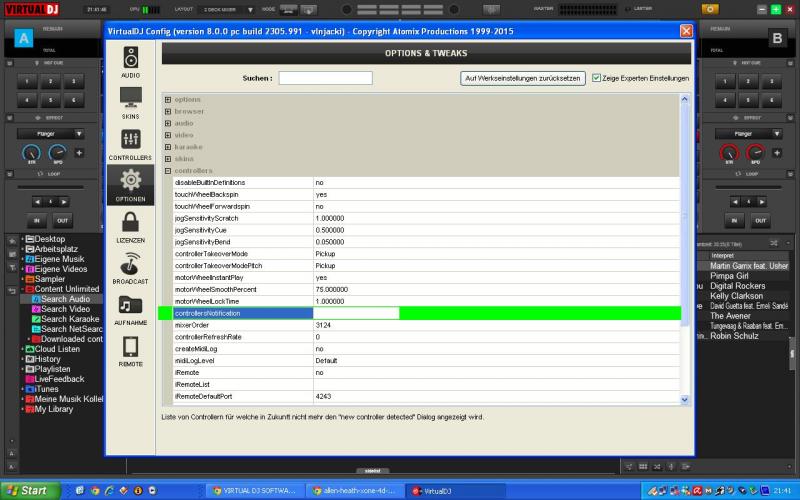800x500 pixels.
Task: Open the Skins settings section
Action: click(x=131, y=103)
